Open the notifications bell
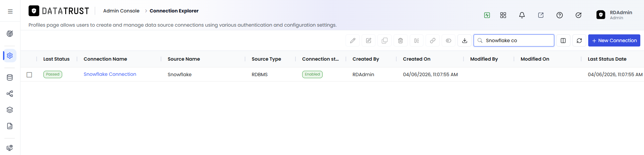The height and width of the screenshot is (155, 644). click(522, 15)
